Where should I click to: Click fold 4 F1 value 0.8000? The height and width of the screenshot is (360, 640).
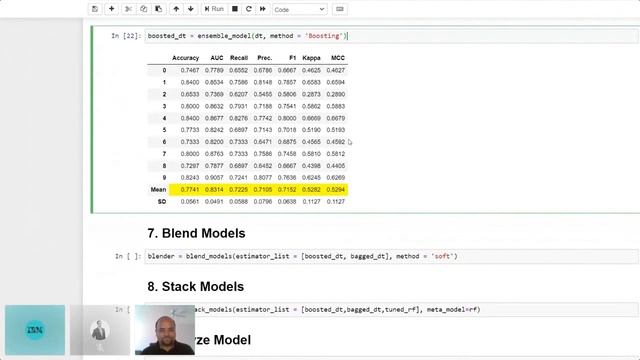287,118
